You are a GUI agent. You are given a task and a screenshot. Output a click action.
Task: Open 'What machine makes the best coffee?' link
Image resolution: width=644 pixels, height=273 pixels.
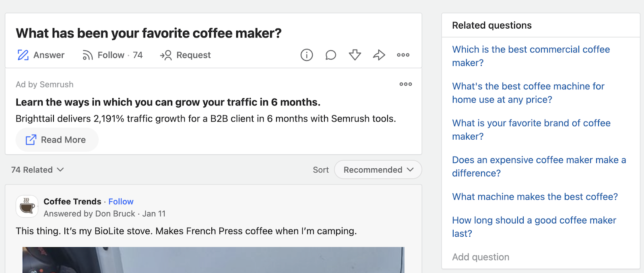pos(535,197)
